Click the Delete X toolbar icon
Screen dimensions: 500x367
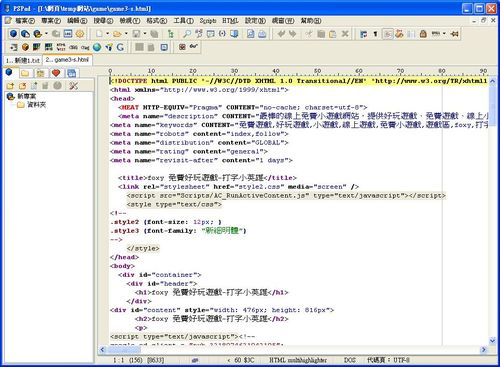click(x=345, y=34)
